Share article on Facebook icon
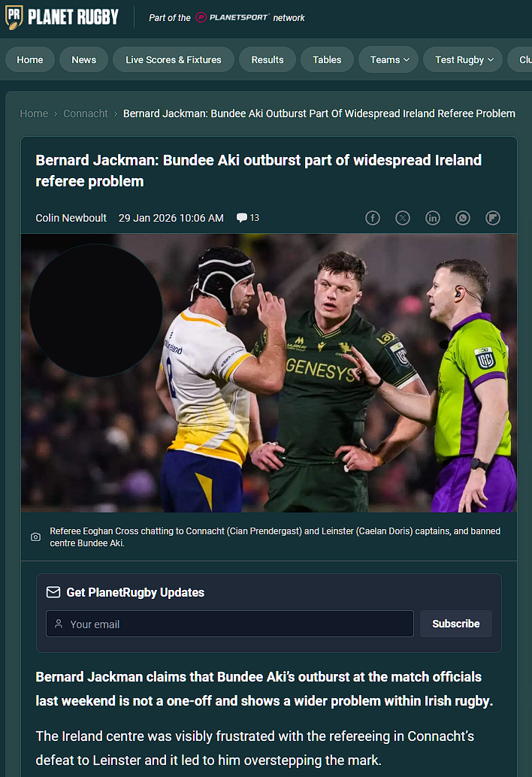The width and height of the screenshot is (532, 777). pos(373,218)
